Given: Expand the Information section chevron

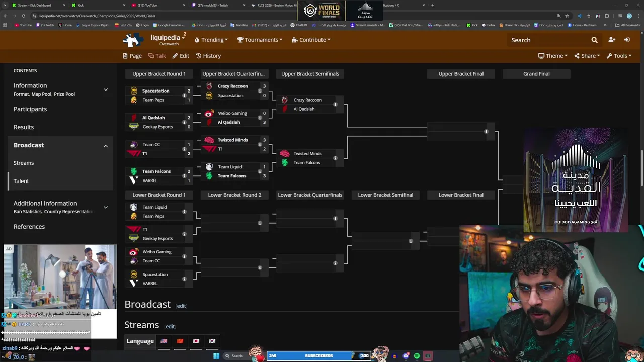Looking at the screenshot, I should tap(106, 89).
